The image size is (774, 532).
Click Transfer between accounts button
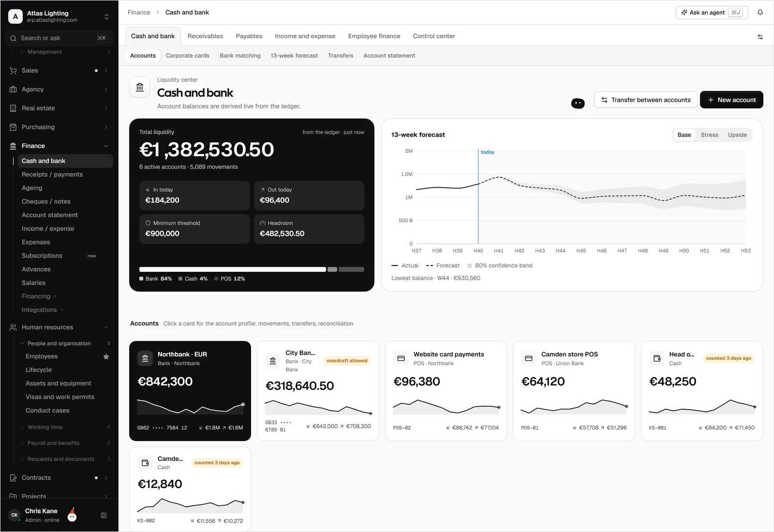(646, 100)
